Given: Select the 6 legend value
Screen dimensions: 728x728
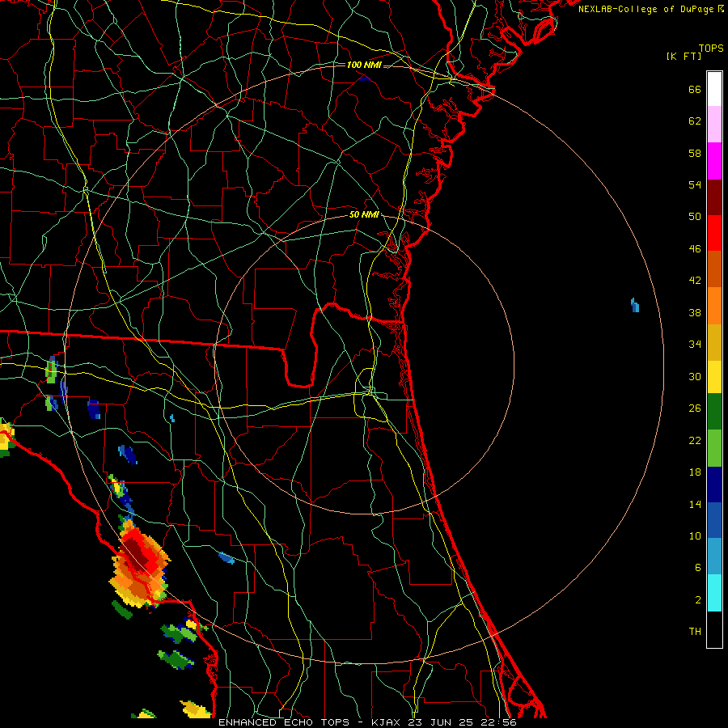Looking at the screenshot, I should point(698,567).
